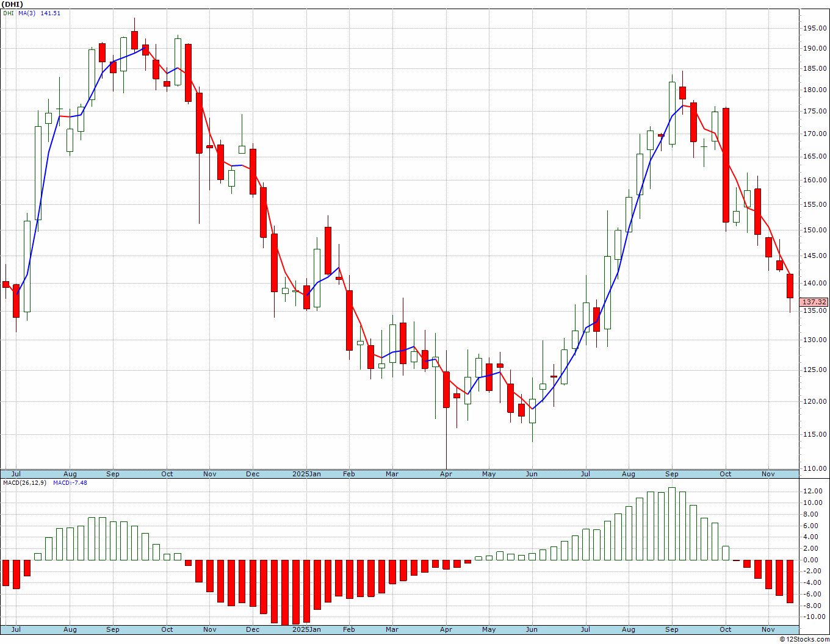Screen dimensions: 830x644
Task: Click the MA(3) 141.51 indicator label
Action: pos(39,13)
